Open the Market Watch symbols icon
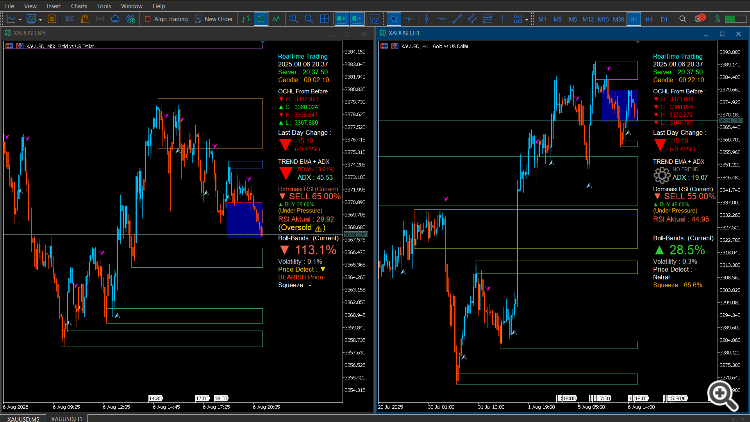750x422 pixels. coord(52,19)
